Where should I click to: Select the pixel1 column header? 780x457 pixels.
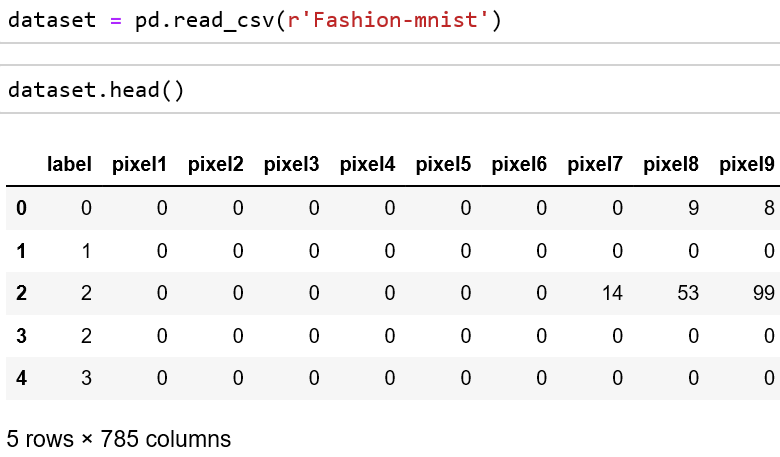(139, 164)
